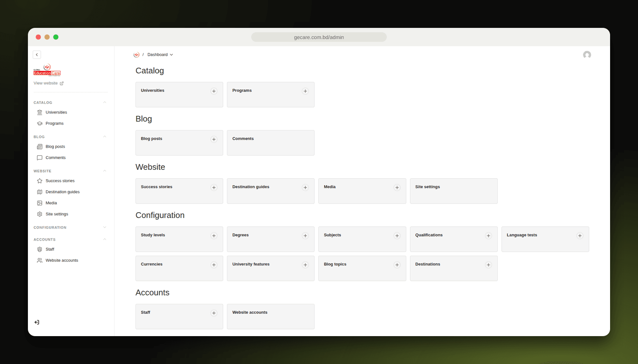This screenshot has height=364, width=638.
Task: Collapse the Catalog sidebar section
Action: pyautogui.click(x=104, y=102)
